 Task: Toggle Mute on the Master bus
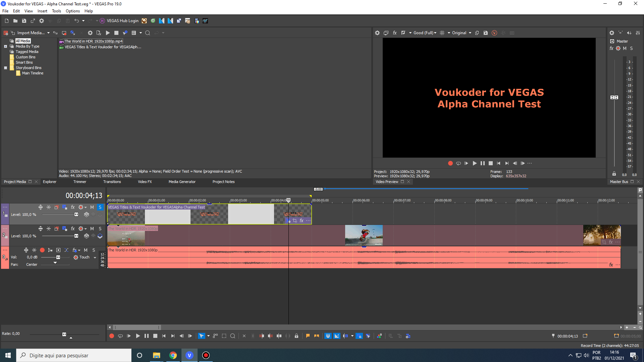tap(625, 48)
